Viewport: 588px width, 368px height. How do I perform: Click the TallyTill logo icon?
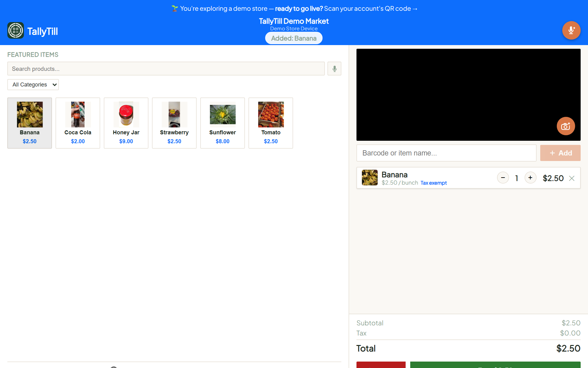point(16,30)
